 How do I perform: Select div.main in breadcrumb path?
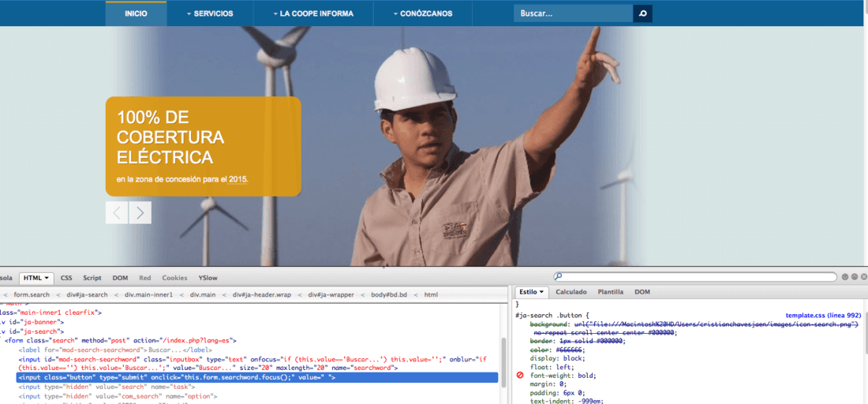pos(203,295)
